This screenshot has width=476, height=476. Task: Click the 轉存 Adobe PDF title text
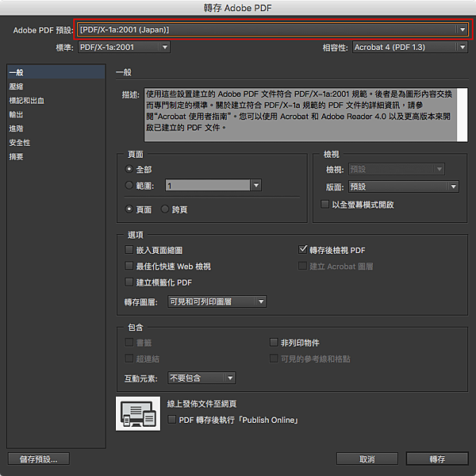click(x=238, y=8)
